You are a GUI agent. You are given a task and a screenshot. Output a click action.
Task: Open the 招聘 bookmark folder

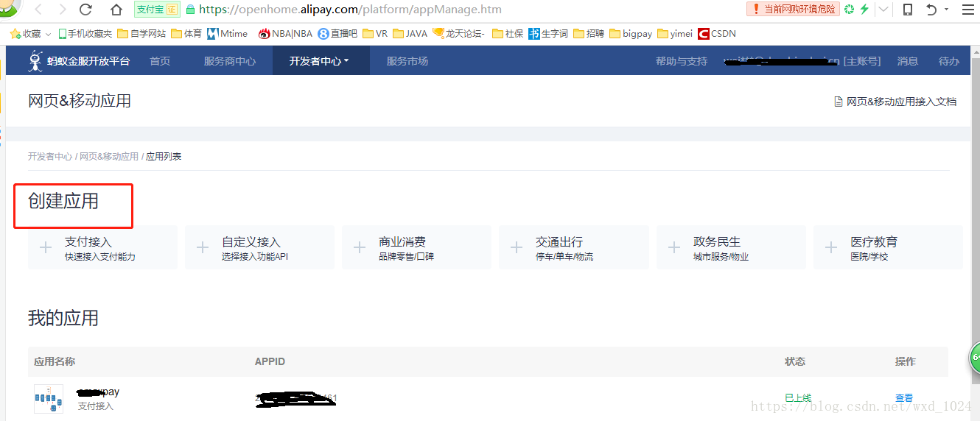coord(589,34)
